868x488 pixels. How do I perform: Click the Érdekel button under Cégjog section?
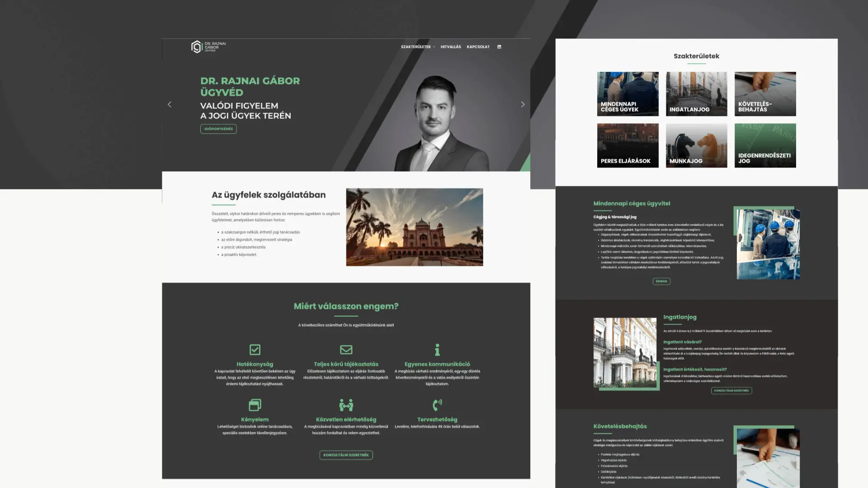coord(661,281)
